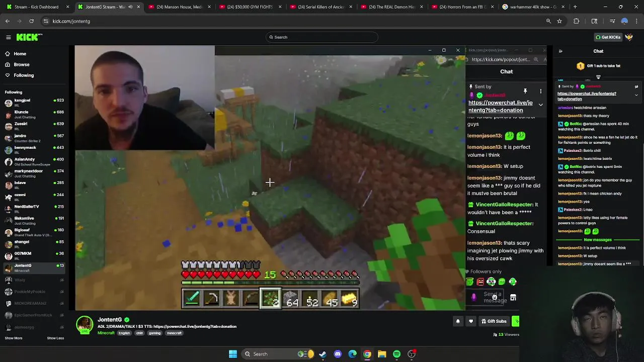The width and height of the screenshot is (644, 362).
Task: Click the Send a message chat field
Action: point(492,297)
